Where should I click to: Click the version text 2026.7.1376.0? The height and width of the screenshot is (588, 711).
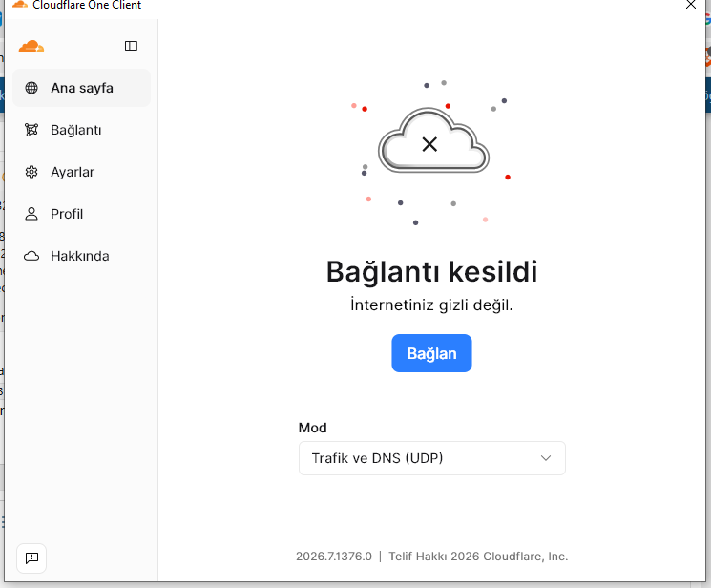[x=334, y=556]
